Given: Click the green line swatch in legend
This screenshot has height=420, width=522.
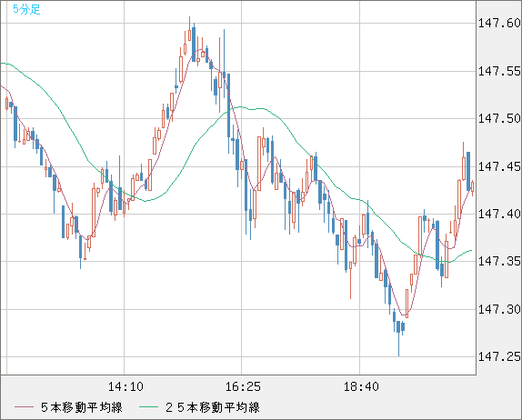Looking at the screenshot, I should click(x=148, y=407).
